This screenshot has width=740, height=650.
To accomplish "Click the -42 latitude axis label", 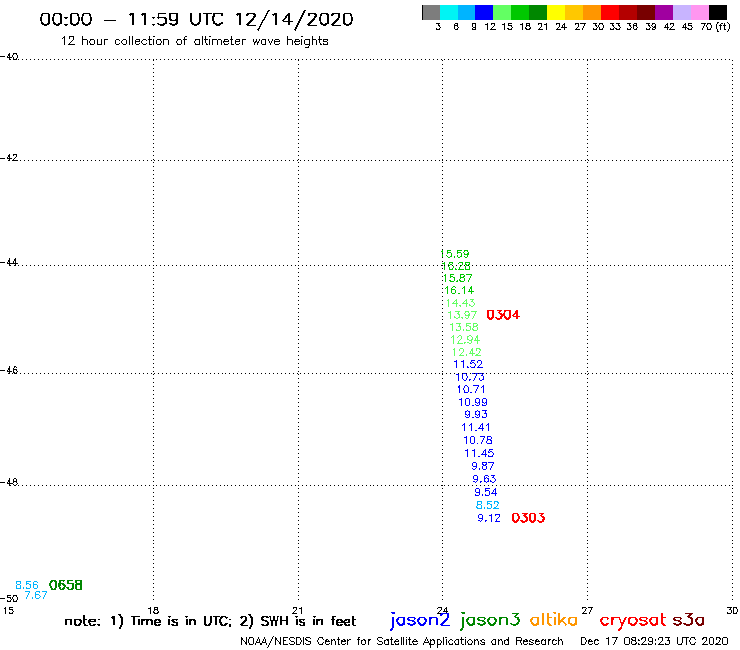I will click(x=9, y=158).
